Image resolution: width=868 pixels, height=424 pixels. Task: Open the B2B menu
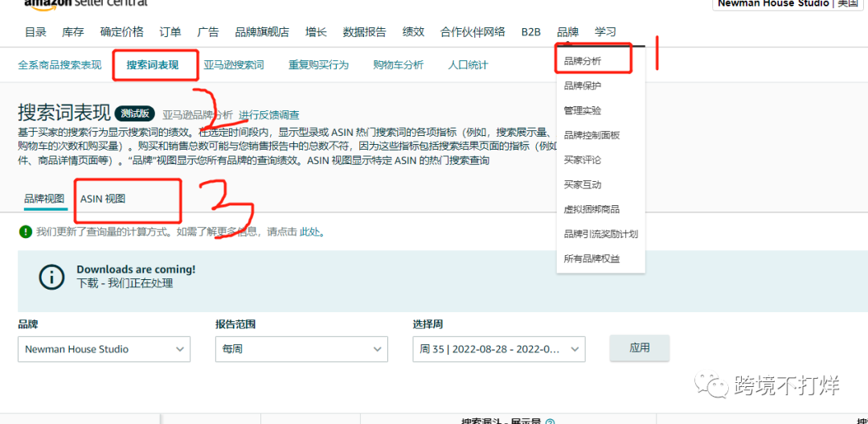click(531, 31)
